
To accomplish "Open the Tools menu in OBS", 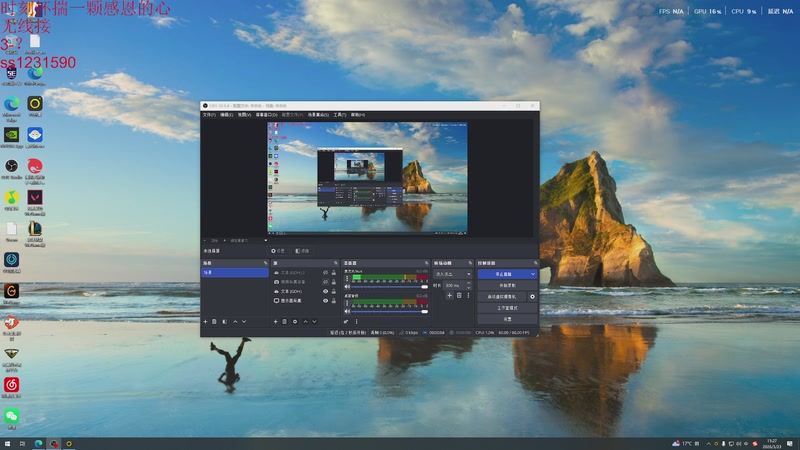I will [340, 115].
